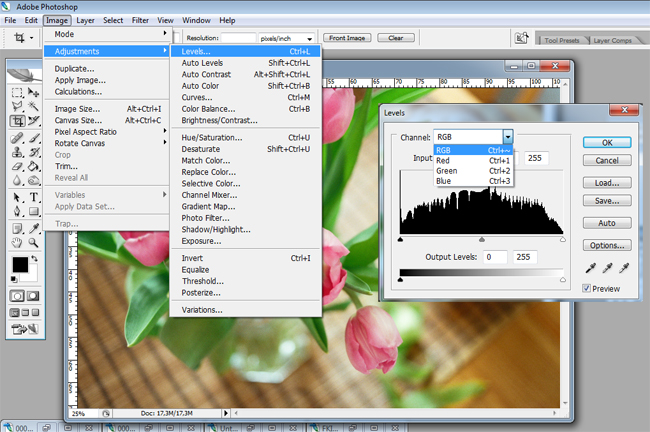650x432 pixels.
Task: Choose Curves from Adjustments submenu
Action: pos(196,97)
